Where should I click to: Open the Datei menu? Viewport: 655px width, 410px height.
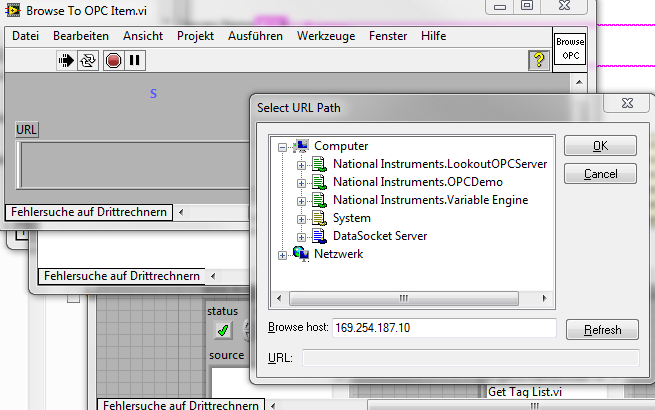click(25, 36)
